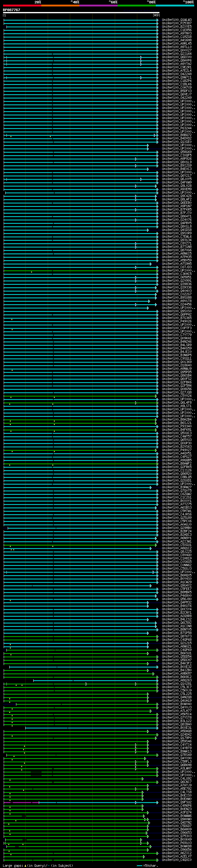
Task: Click the UniRef100_P49027 label
Action: (x=176, y=450)
